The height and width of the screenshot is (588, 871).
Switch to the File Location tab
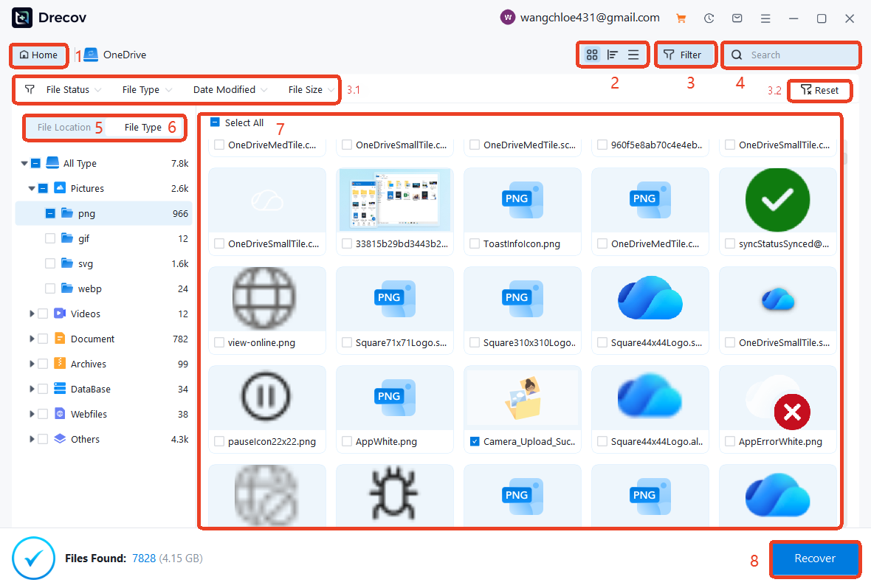coord(64,127)
